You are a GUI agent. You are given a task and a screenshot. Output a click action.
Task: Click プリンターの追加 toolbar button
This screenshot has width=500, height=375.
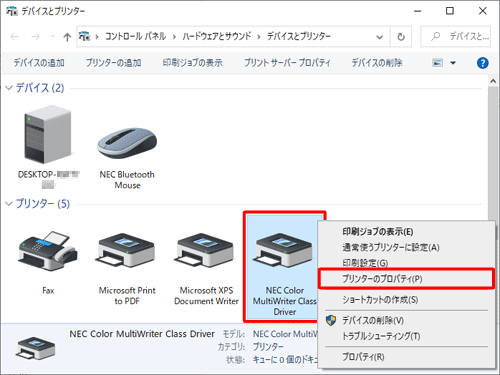click(x=113, y=63)
